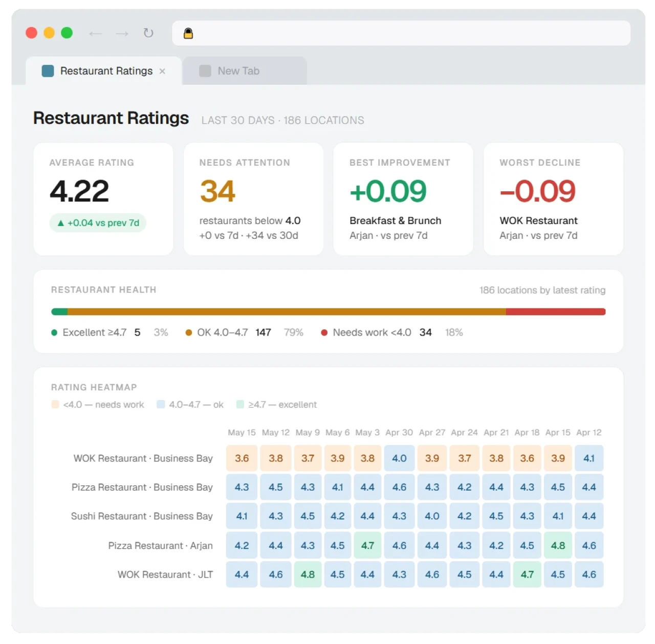Reload the page with refresh icon
This screenshot has height=644, width=655.
point(148,33)
